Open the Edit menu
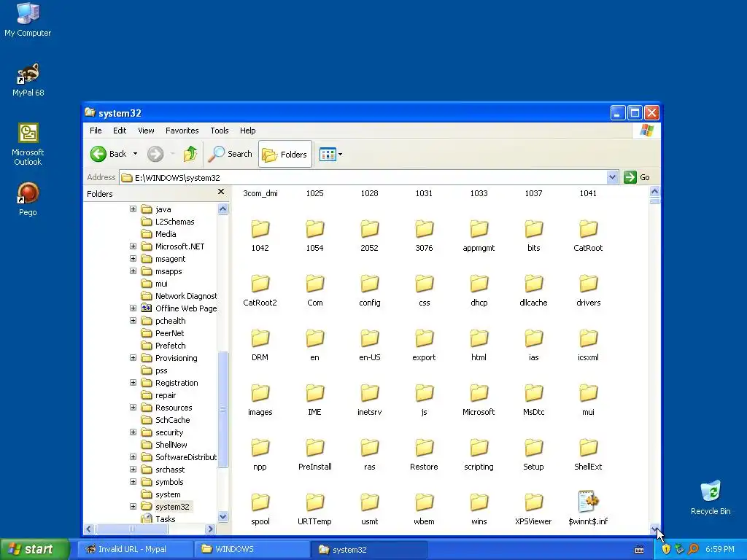 (x=120, y=131)
